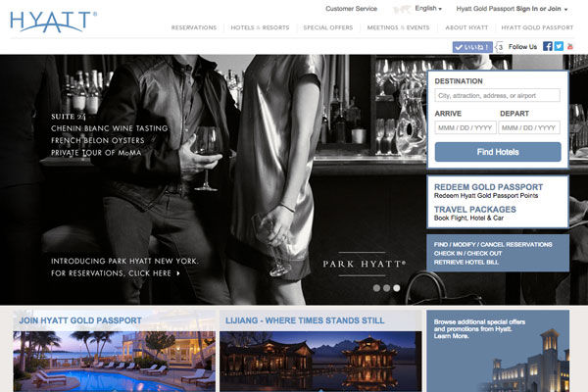The image size is (588, 392).
Task: Click Retrieve Hotel Bill link
Action: [466, 263]
